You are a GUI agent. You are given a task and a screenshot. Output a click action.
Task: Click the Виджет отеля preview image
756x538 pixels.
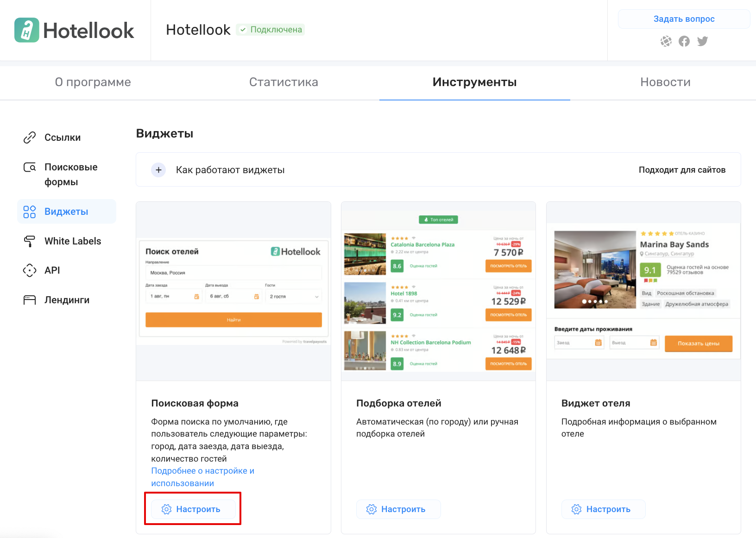click(643, 291)
